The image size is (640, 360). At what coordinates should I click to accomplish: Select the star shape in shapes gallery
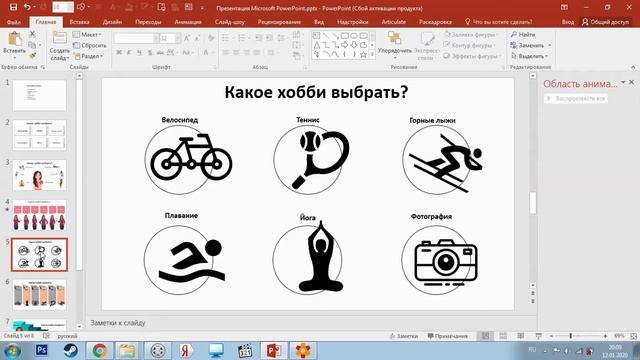pos(363,54)
